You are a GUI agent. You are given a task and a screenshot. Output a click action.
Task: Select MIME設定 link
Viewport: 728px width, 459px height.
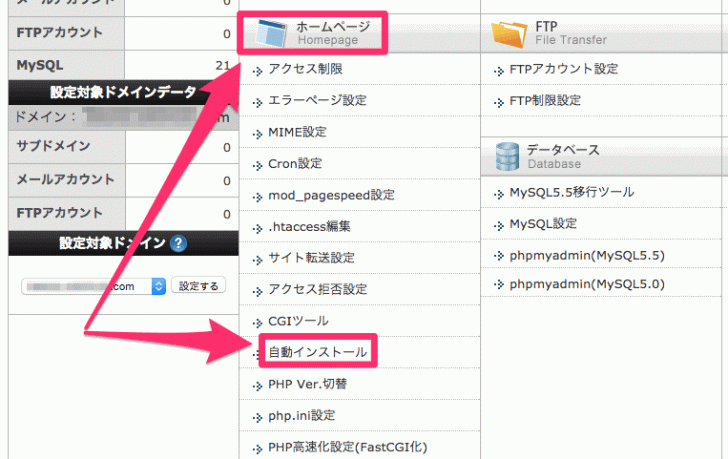(297, 132)
